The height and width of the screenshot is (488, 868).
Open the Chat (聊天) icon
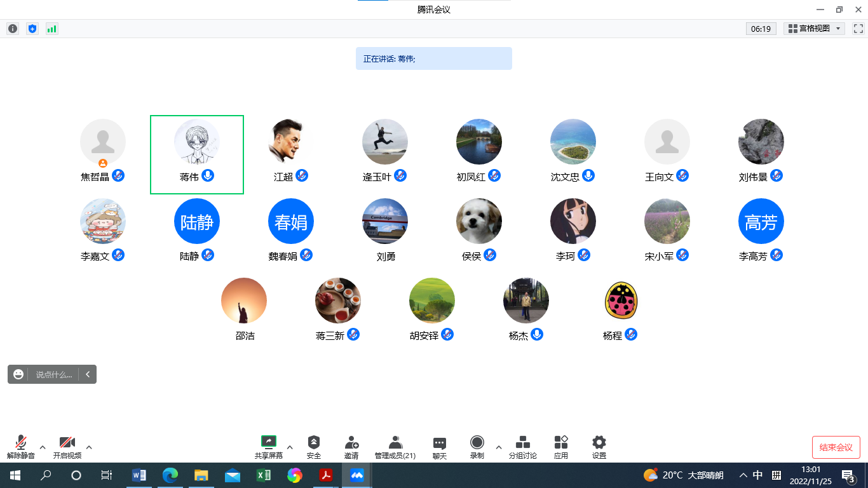coord(440,443)
